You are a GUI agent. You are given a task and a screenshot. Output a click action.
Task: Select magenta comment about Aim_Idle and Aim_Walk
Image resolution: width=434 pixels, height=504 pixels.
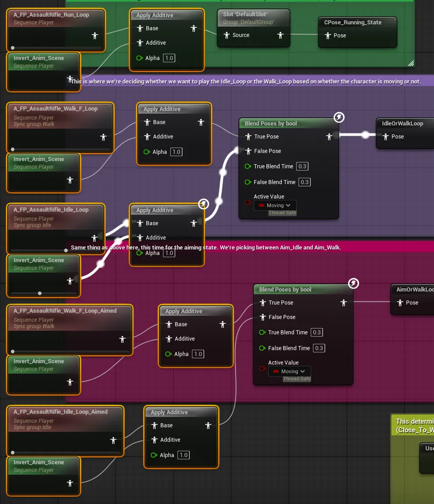point(206,248)
